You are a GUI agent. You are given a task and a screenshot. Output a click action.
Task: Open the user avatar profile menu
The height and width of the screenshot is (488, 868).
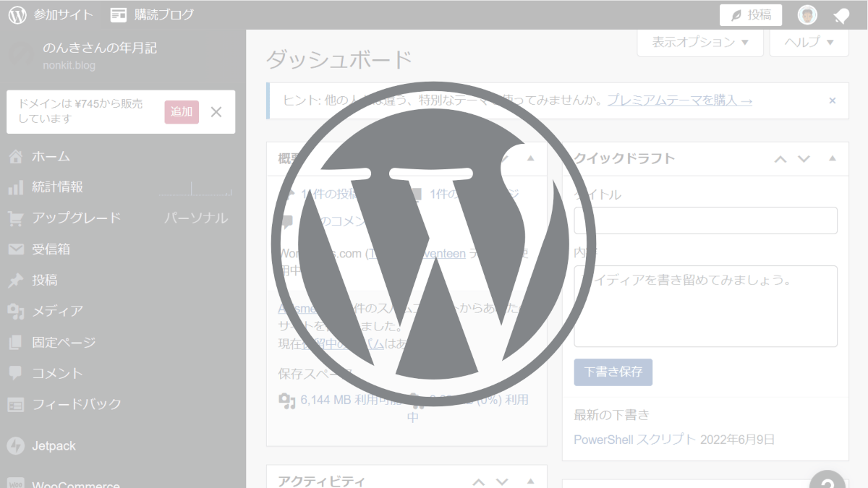[807, 14]
